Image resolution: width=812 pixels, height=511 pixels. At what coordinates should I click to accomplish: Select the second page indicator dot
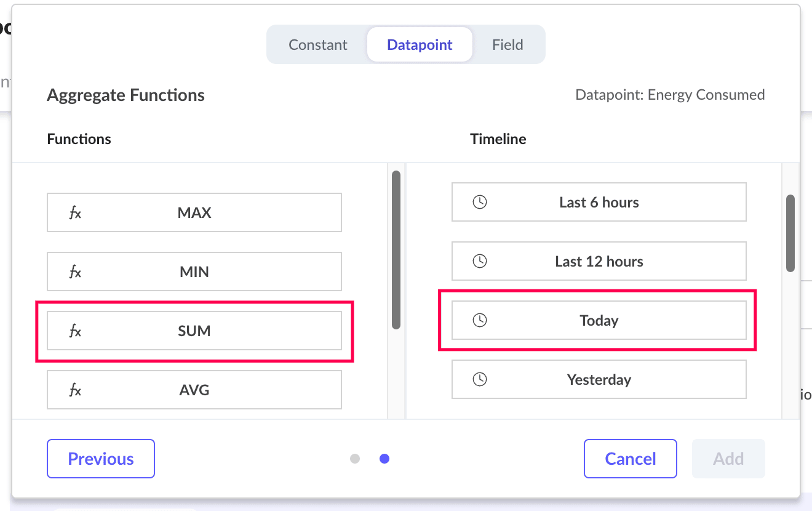pyautogui.click(x=384, y=459)
